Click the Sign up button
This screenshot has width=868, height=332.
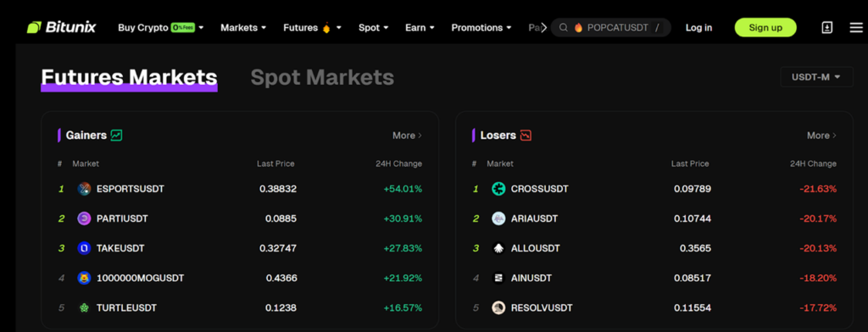coord(765,28)
